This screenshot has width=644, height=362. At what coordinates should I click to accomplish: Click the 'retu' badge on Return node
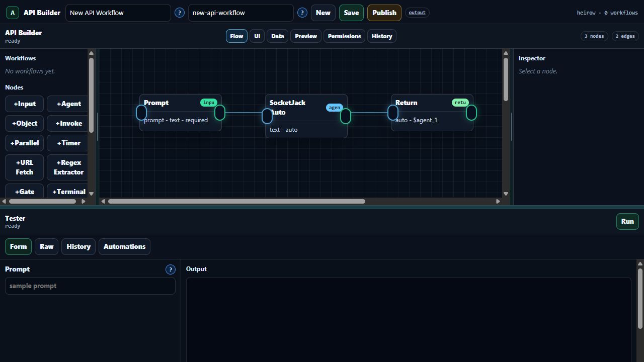point(460,103)
